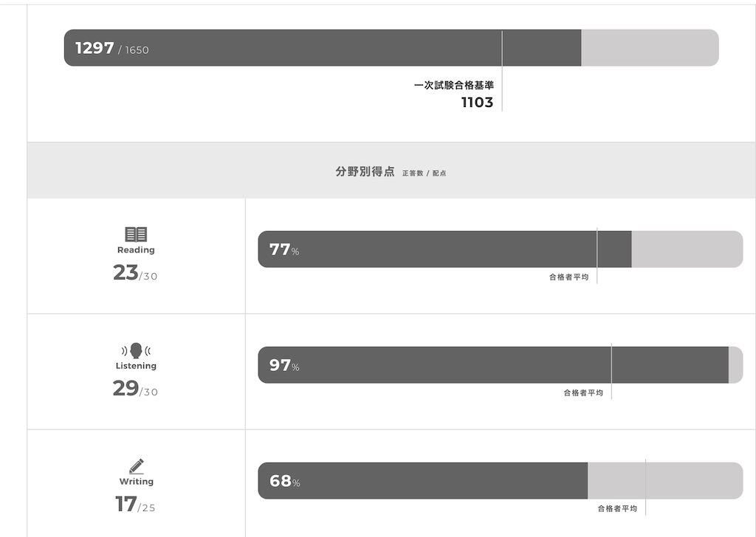Viewport: 756px width, 537px height.
Task: Click the Reading label text
Action: click(136, 250)
